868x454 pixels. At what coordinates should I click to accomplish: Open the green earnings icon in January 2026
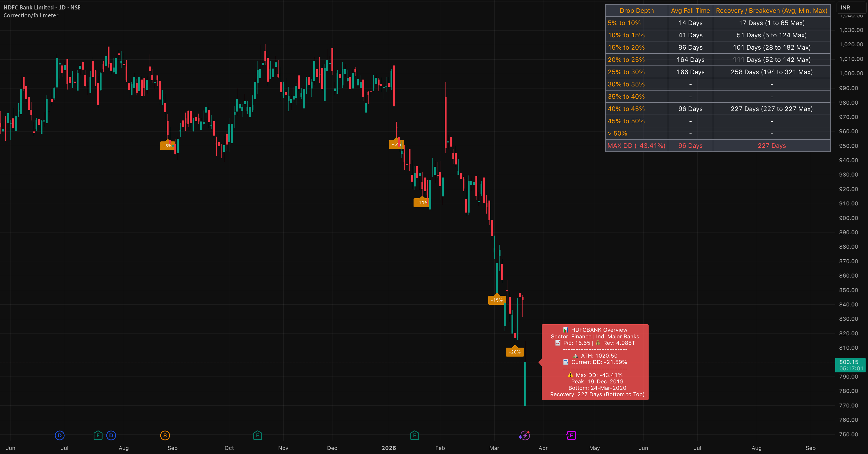pyautogui.click(x=415, y=436)
